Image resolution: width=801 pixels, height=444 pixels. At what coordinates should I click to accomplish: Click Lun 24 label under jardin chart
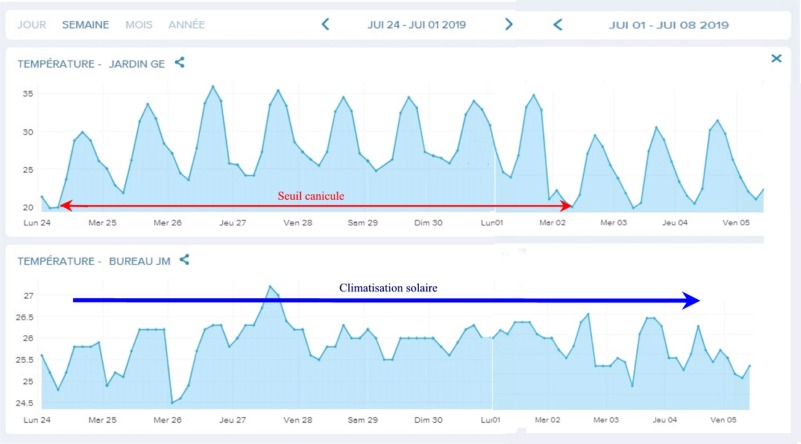tap(37, 223)
